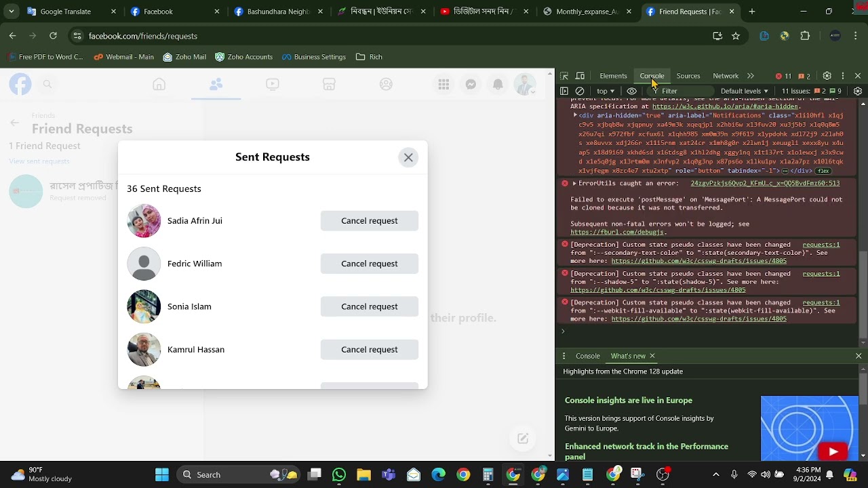Cancel the request sent to Kamrul Hassan

pos(370,349)
